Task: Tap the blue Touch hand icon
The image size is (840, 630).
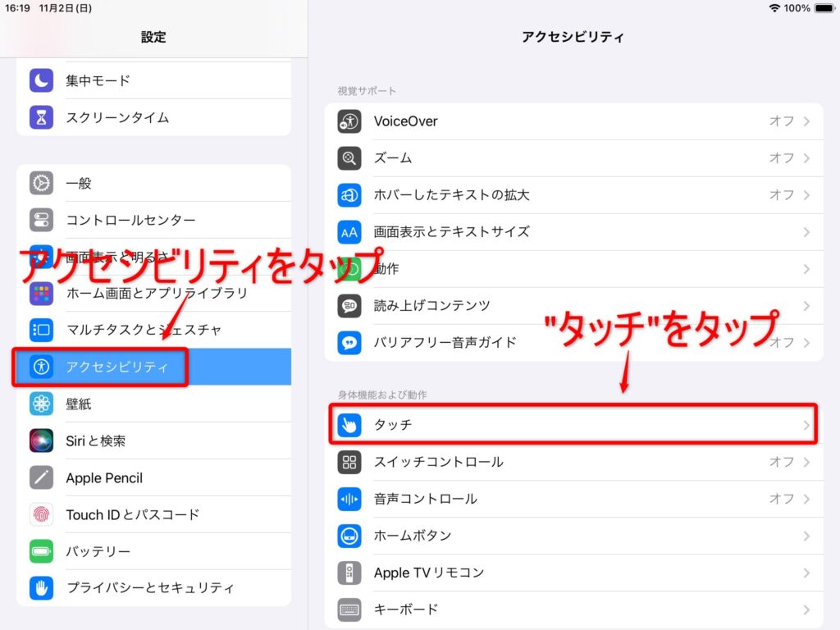Action: pos(349,425)
